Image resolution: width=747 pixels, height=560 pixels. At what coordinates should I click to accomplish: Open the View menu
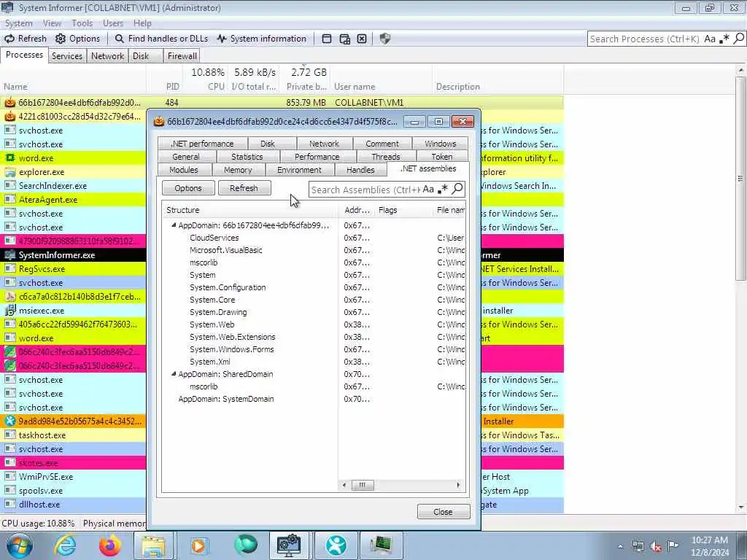(x=52, y=23)
